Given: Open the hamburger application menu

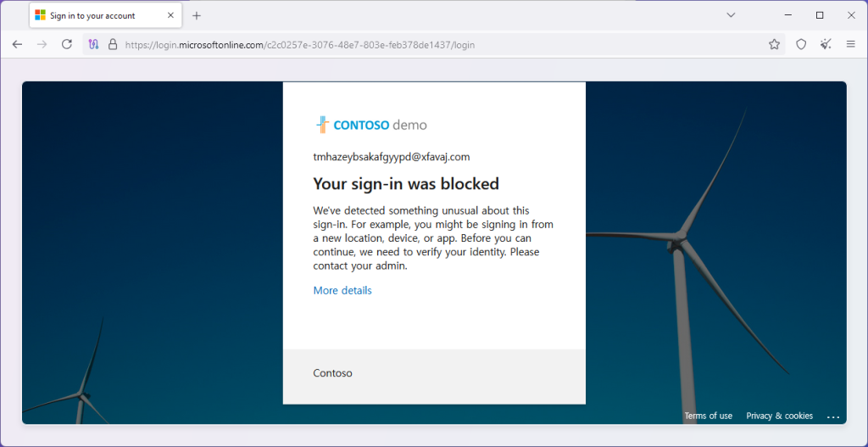Looking at the screenshot, I should [850, 44].
